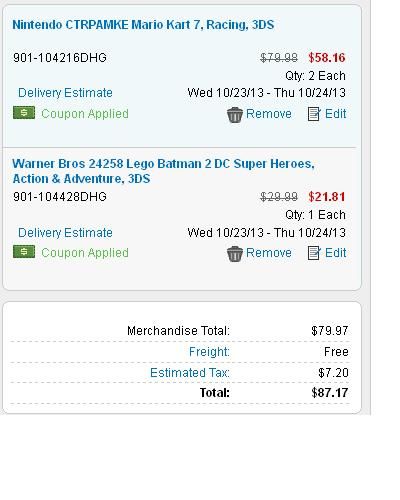400x500 pixels.
Task: Remove Lego Batman 2 from the cart
Action: point(269,253)
